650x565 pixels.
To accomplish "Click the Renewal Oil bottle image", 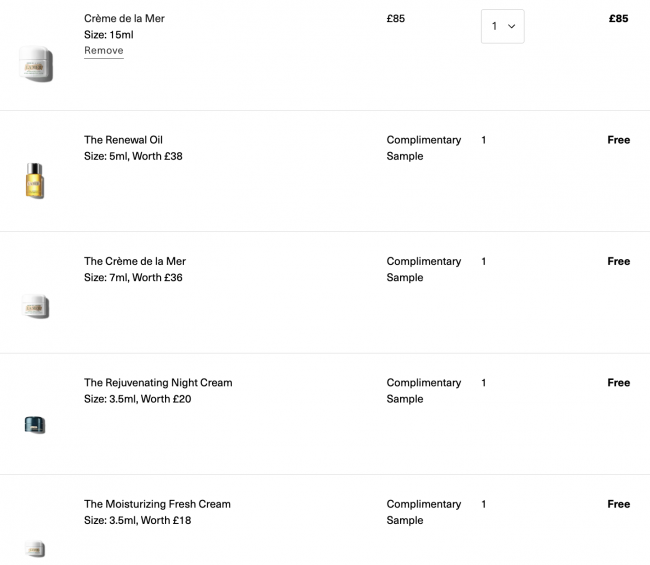I will pyautogui.click(x=35, y=181).
